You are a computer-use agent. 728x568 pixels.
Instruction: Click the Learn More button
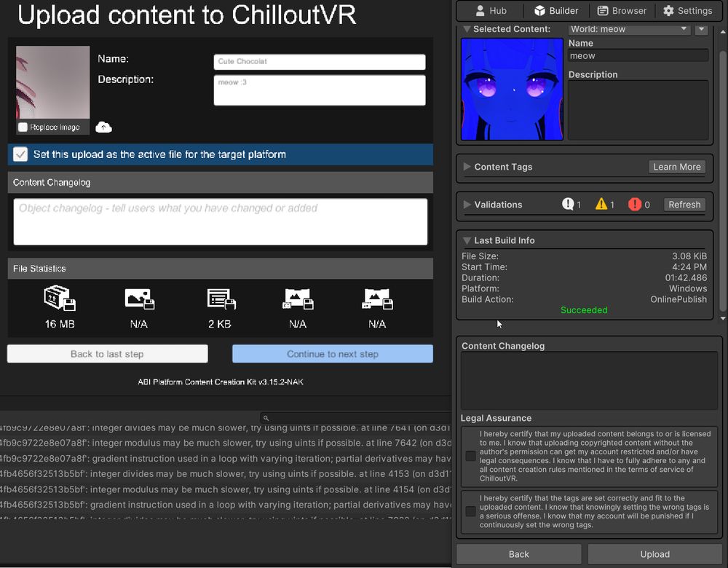pyautogui.click(x=676, y=167)
